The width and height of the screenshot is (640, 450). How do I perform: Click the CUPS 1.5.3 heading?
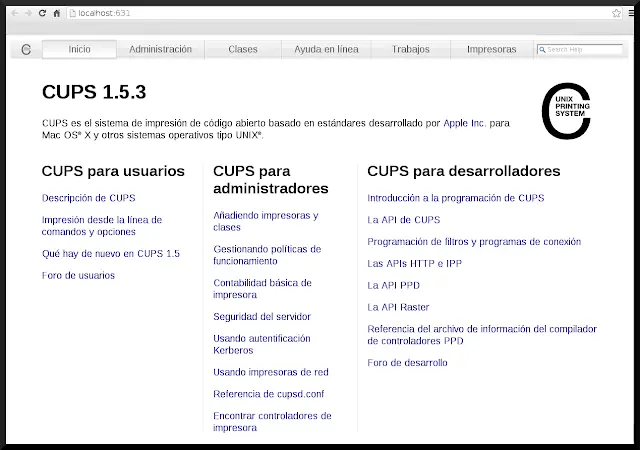(94, 92)
